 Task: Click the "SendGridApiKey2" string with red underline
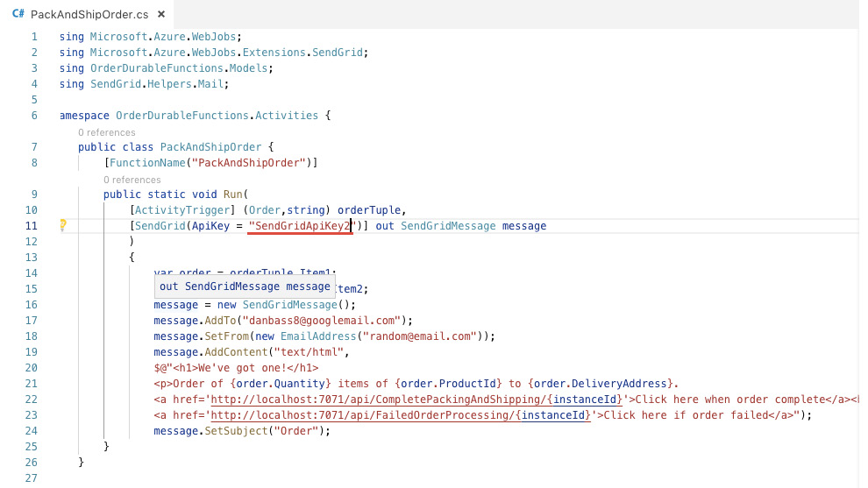click(300, 226)
